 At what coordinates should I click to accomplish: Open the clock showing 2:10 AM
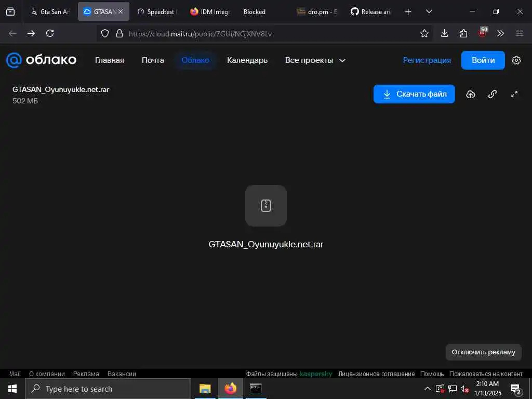(487, 389)
